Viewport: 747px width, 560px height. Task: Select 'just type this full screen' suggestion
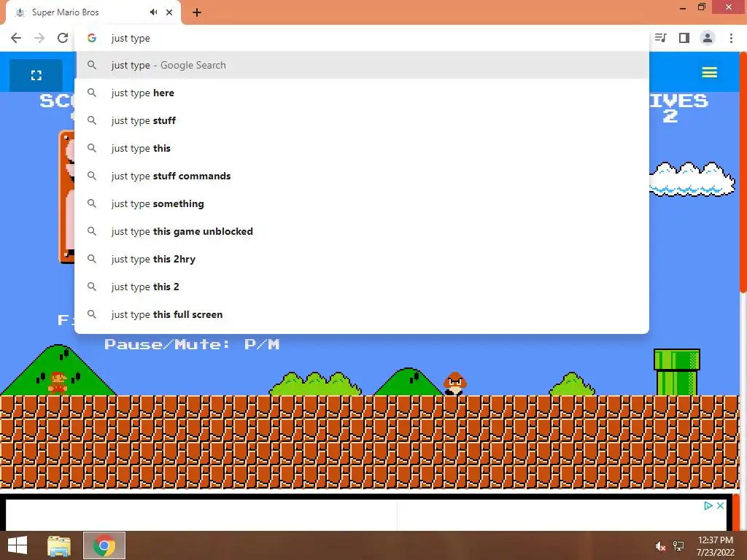point(362,314)
